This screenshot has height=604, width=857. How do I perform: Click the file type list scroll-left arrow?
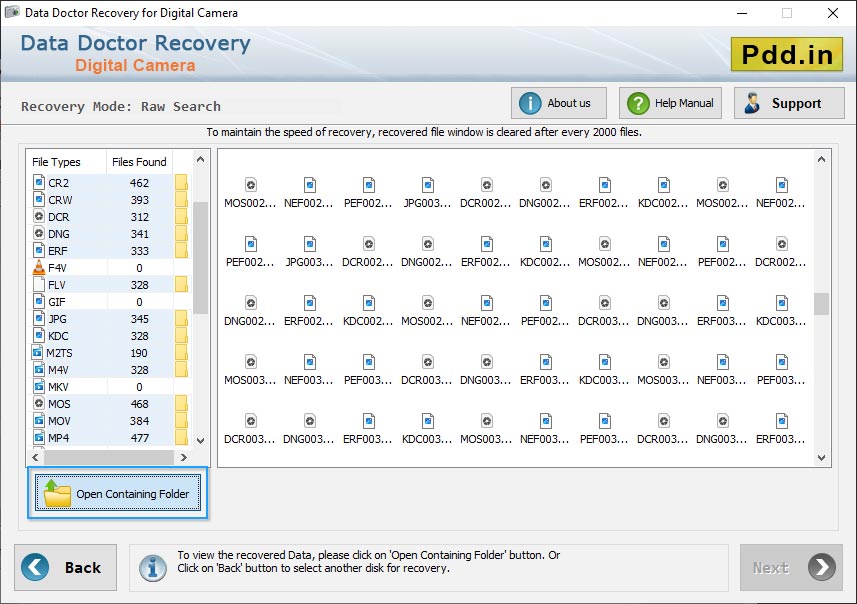36,457
